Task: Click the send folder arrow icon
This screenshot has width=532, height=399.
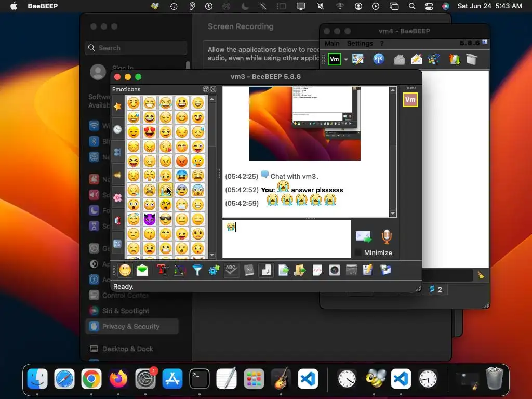Action: point(300,270)
